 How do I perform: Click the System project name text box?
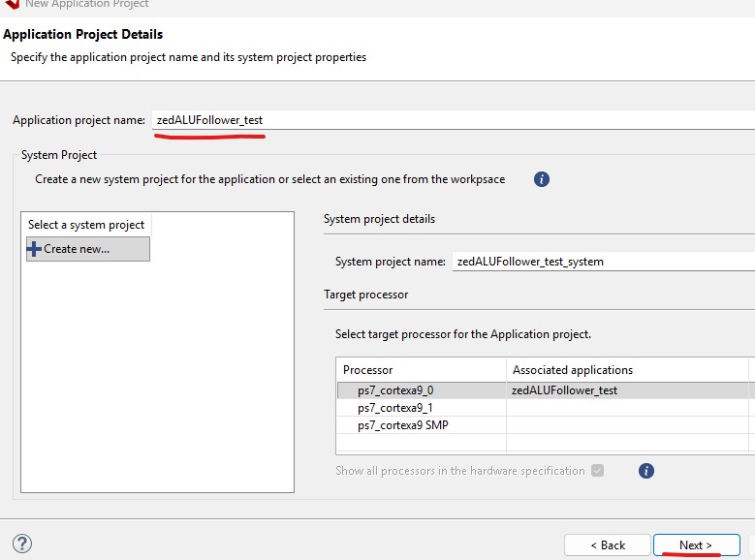[601, 261]
